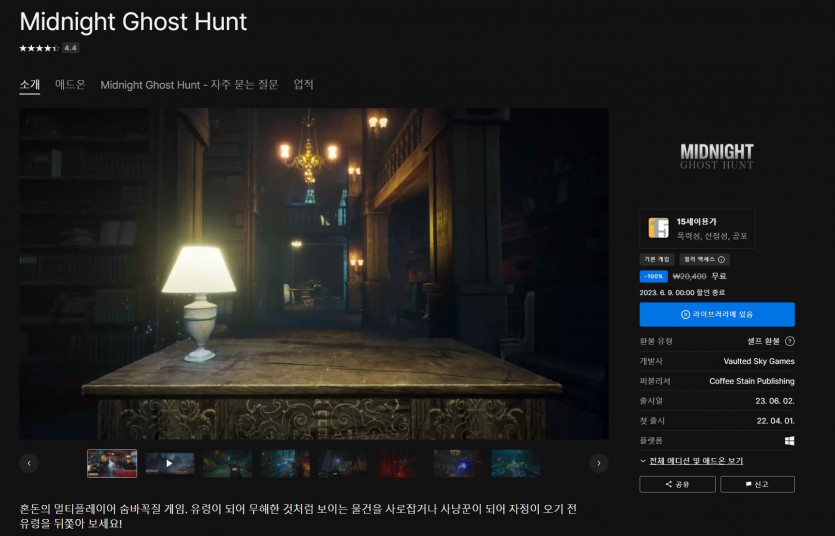Switch to the 애드온 tab
Viewport: 835px width, 536px height.
coord(70,85)
